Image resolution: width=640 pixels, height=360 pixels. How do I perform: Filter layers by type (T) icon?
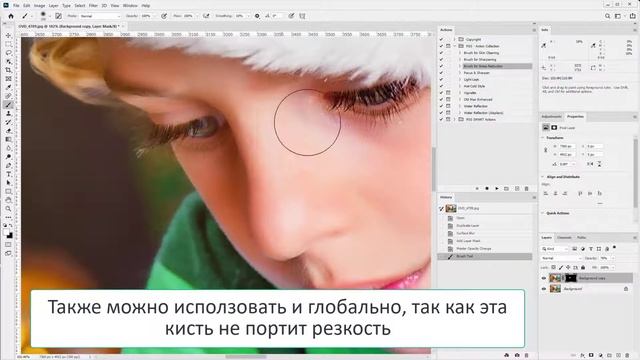pyautogui.click(x=591, y=249)
